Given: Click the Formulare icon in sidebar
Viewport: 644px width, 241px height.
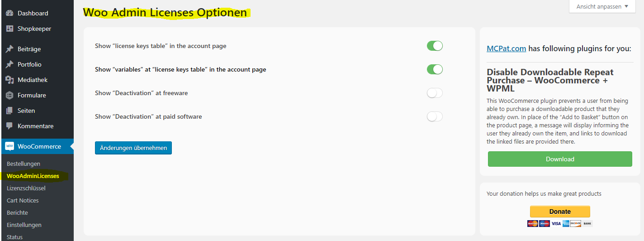Looking at the screenshot, I should pyautogui.click(x=9, y=95).
